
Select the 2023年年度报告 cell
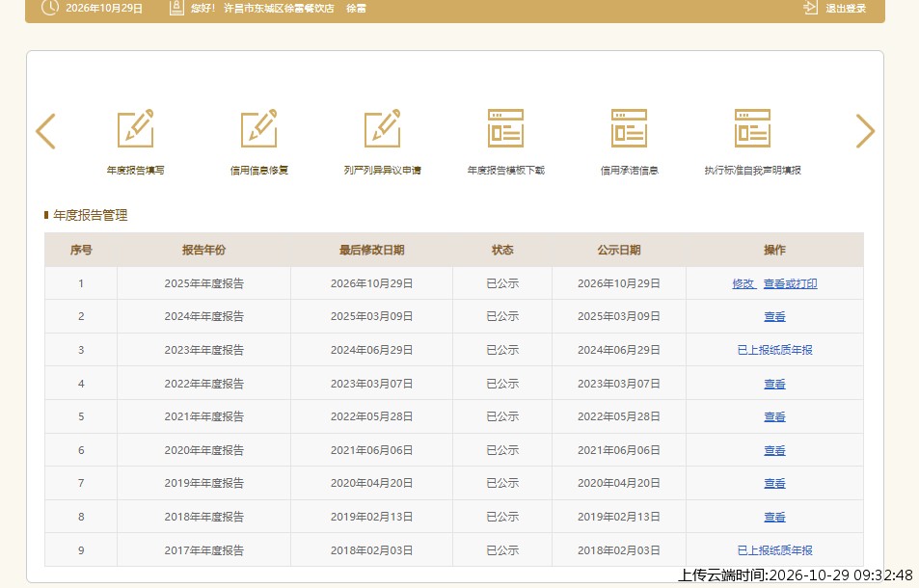(204, 350)
